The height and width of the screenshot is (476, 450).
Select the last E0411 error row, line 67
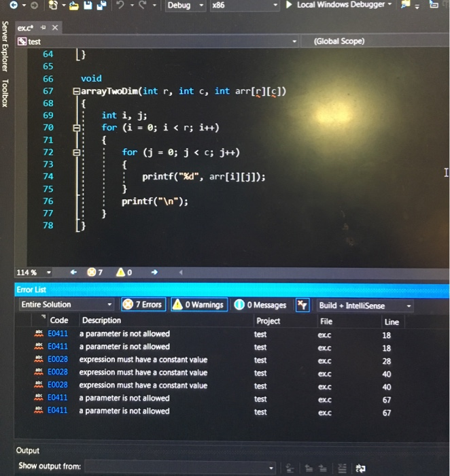click(212, 411)
